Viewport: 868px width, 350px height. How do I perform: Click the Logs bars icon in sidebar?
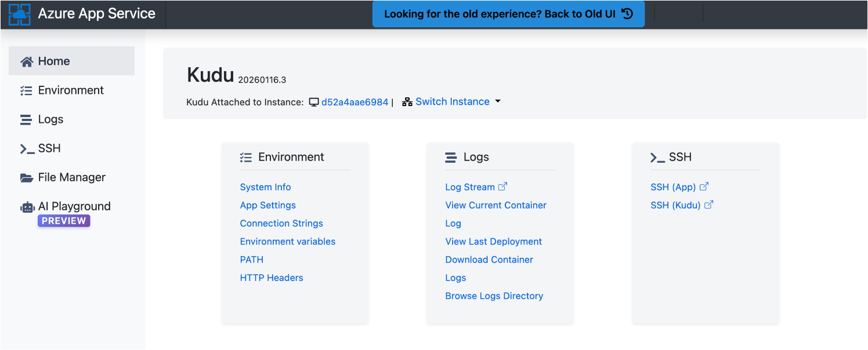tap(26, 120)
